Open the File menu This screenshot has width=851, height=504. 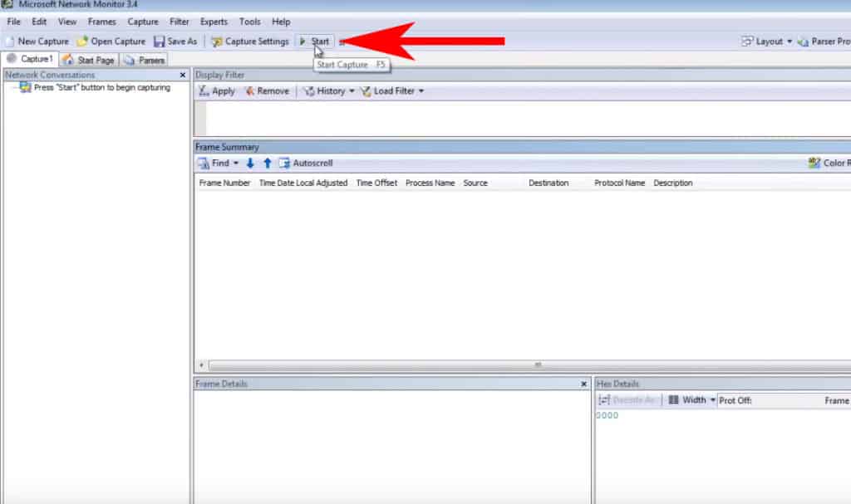(13, 22)
